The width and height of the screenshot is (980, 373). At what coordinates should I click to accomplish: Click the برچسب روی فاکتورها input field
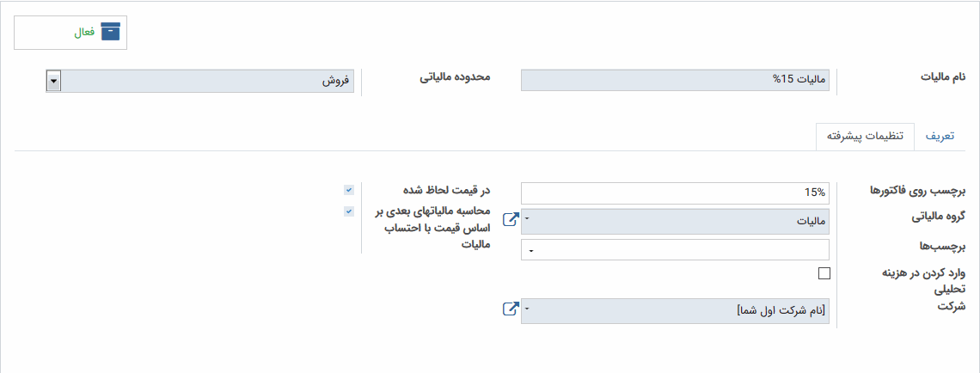tap(675, 193)
